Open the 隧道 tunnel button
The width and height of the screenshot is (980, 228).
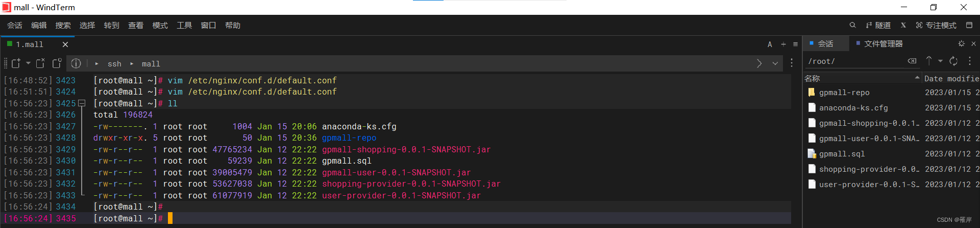(x=878, y=25)
